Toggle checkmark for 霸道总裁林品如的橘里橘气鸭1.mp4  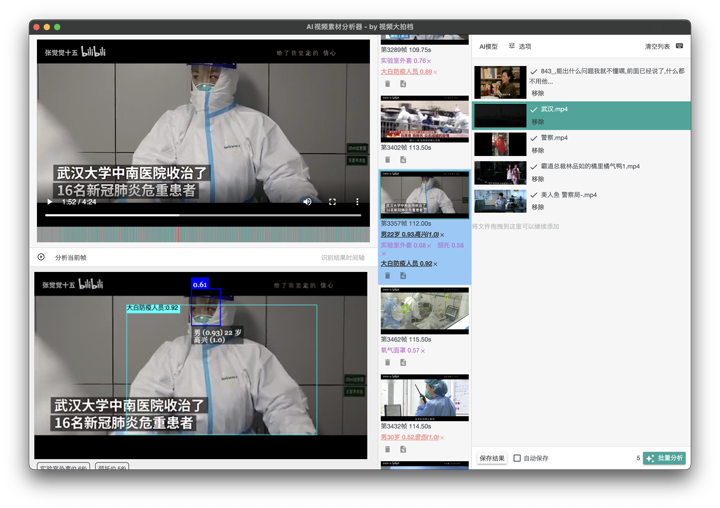click(x=534, y=166)
